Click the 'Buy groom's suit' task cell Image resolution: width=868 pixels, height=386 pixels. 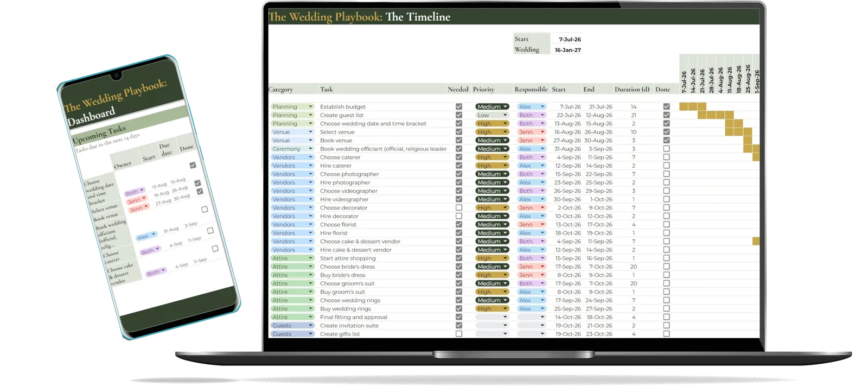coord(342,292)
